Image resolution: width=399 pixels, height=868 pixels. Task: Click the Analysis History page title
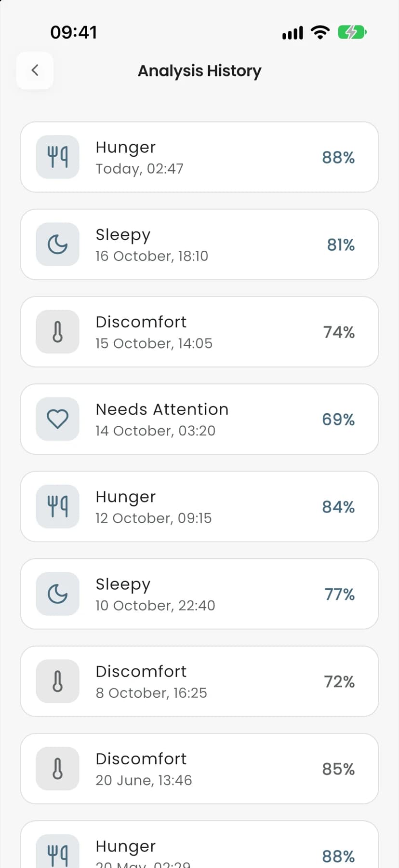(x=199, y=71)
